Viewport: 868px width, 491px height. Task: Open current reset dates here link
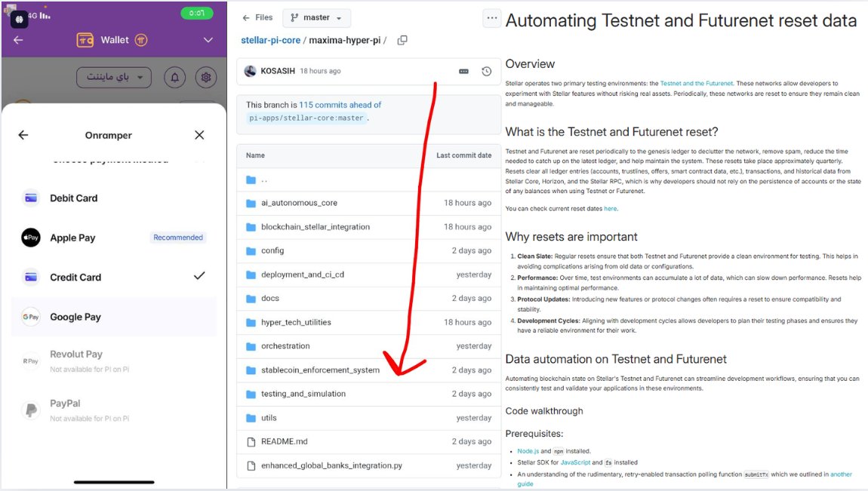610,209
